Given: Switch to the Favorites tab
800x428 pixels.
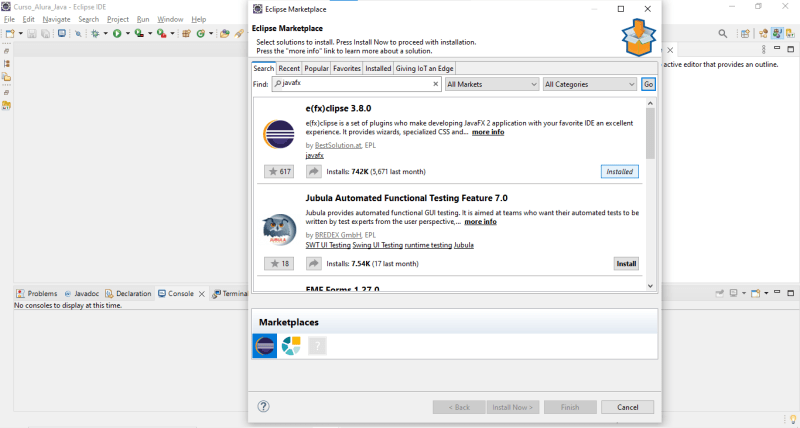Looking at the screenshot, I should 347,68.
